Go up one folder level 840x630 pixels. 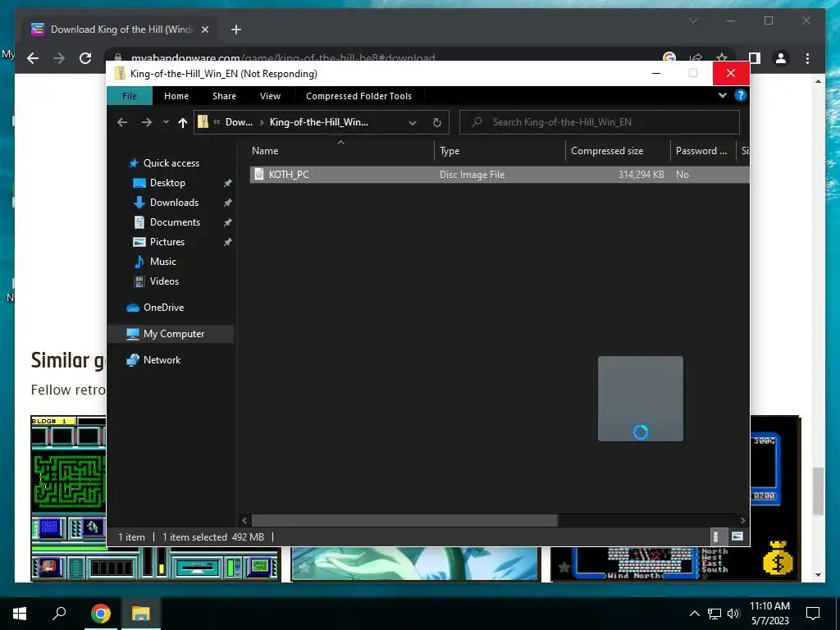183,123
